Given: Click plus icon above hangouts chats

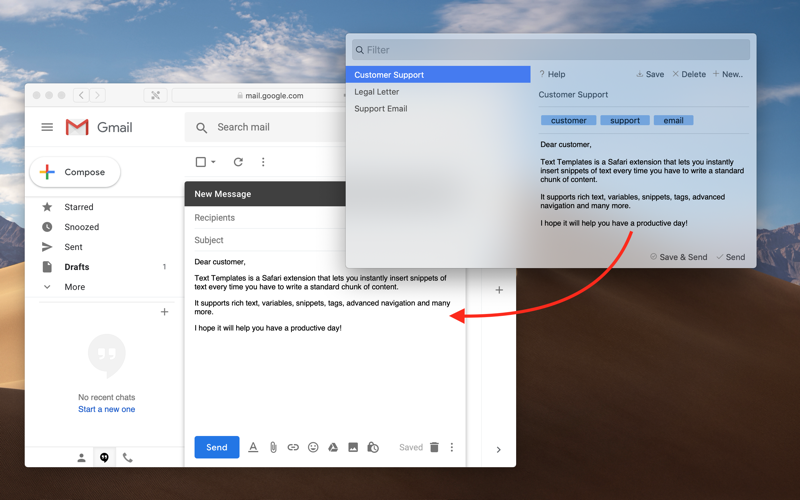Looking at the screenshot, I should pos(164,312).
